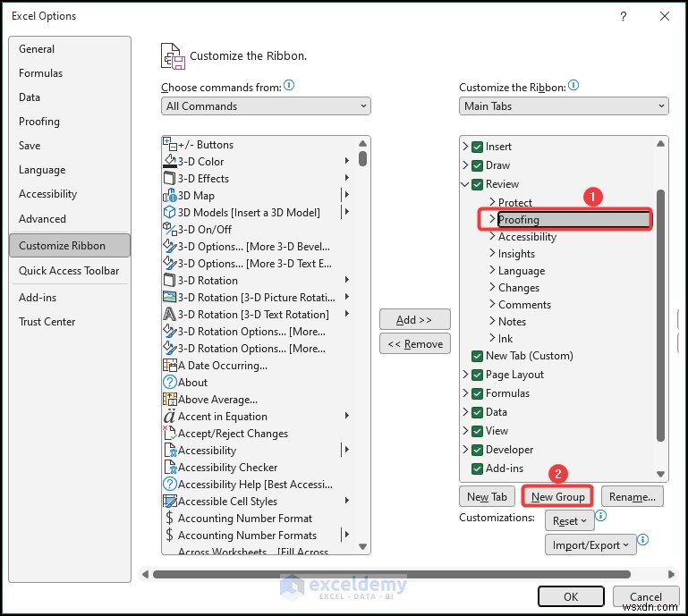Click the 3-D Picture Rotation image icon
Screen dimensions: 688x616
[x=169, y=297]
